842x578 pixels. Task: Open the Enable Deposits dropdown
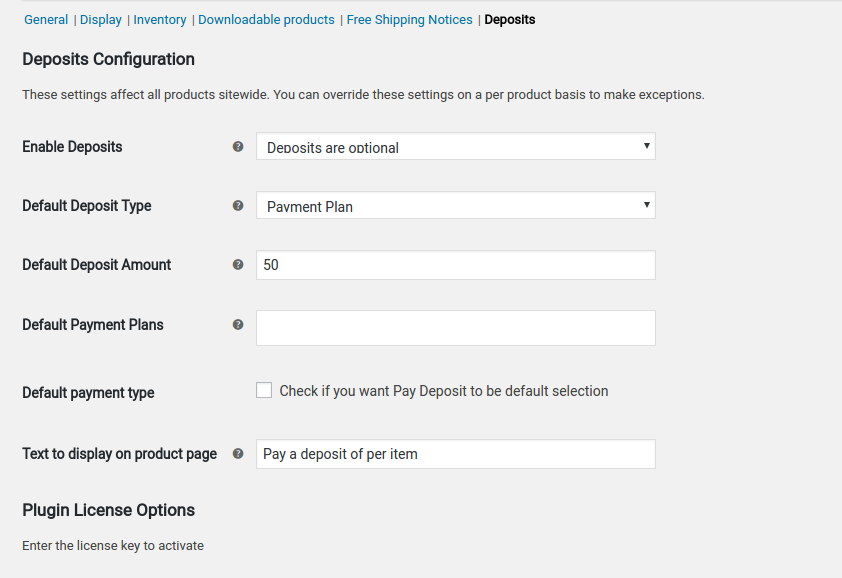(455, 146)
